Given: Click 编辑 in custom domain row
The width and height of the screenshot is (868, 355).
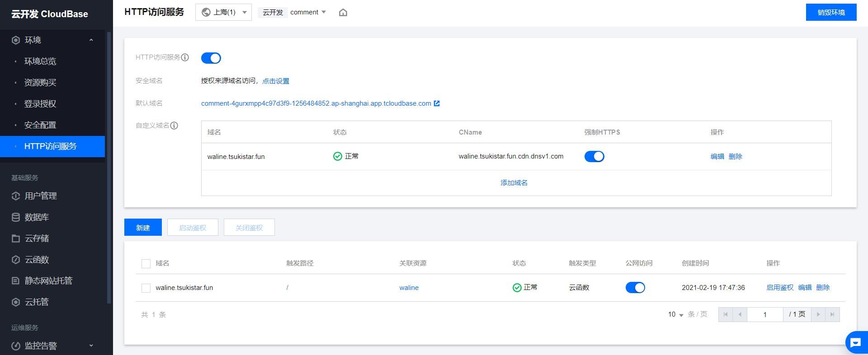Looking at the screenshot, I should (x=717, y=156).
